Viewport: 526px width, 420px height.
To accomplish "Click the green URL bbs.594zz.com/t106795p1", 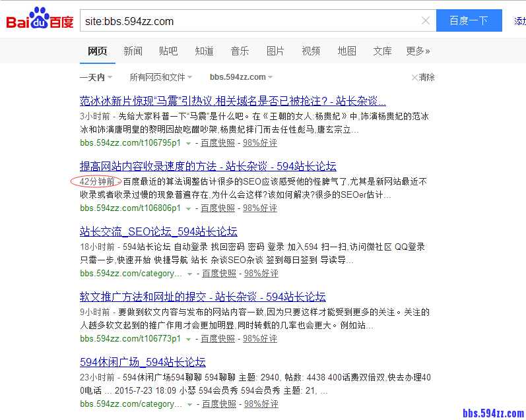I will (x=131, y=143).
